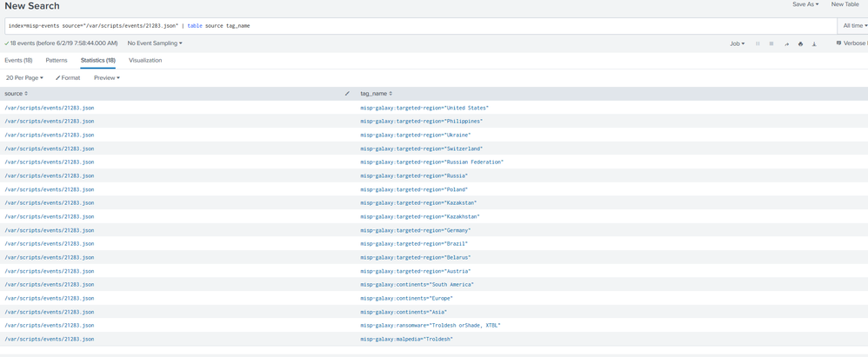
Task: Open the Job dropdown menu
Action: click(738, 43)
